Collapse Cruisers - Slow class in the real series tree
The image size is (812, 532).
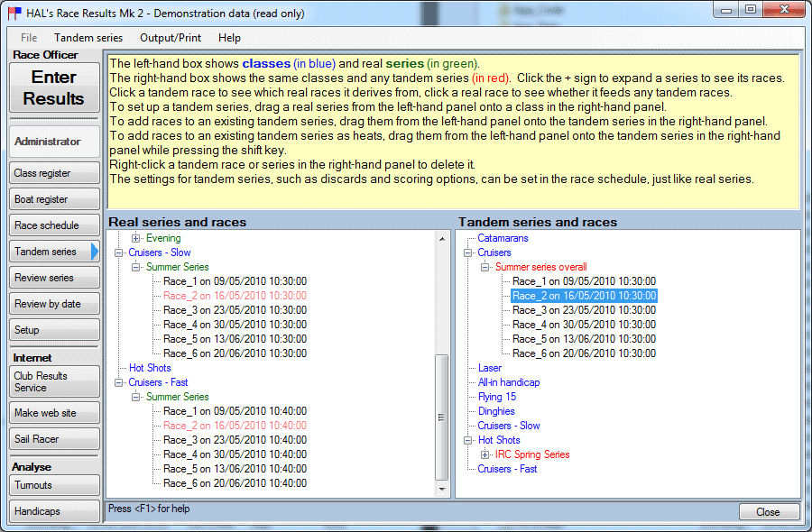pyautogui.click(x=118, y=253)
